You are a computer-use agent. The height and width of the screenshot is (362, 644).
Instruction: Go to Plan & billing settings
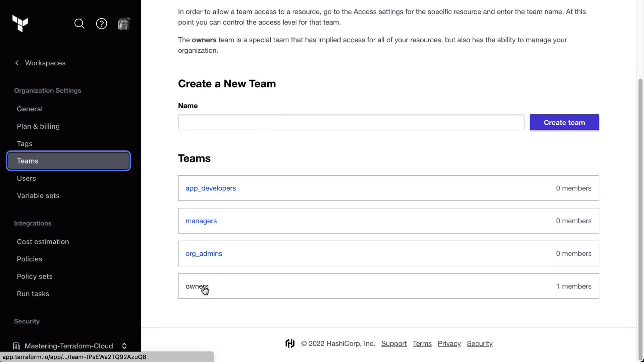[x=38, y=126]
